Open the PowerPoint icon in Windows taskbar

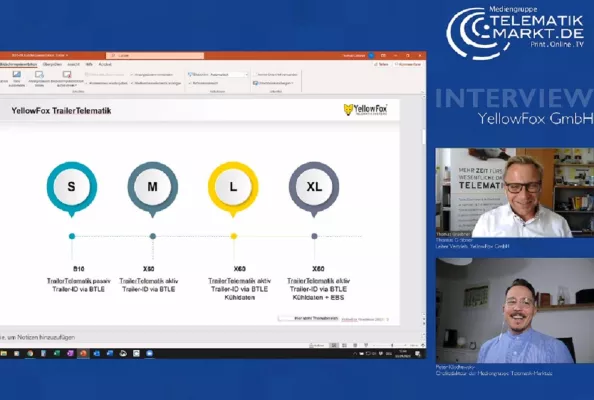pos(83,353)
